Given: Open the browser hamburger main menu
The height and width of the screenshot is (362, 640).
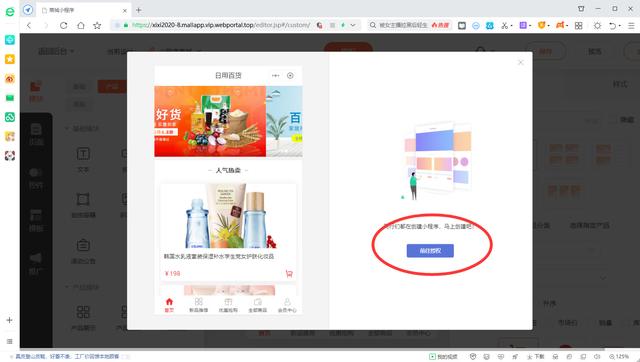Looking at the screenshot, I should click(631, 26).
